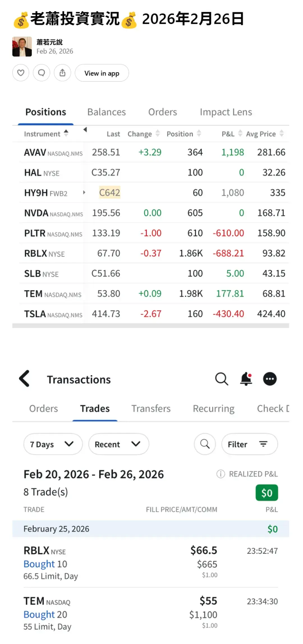Open the Recent sort dropdown

pos(118,444)
